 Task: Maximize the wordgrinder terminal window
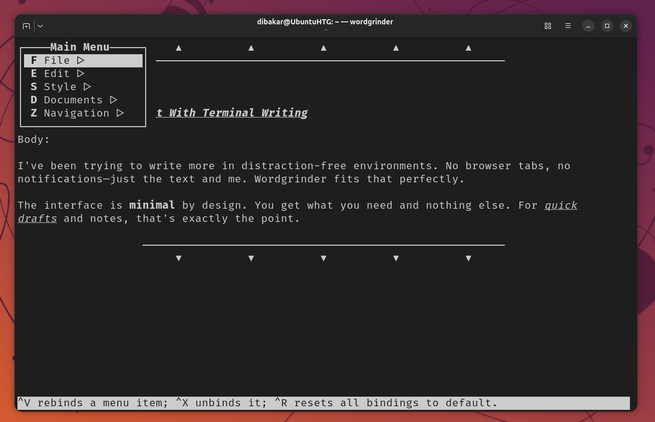[607, 26]
